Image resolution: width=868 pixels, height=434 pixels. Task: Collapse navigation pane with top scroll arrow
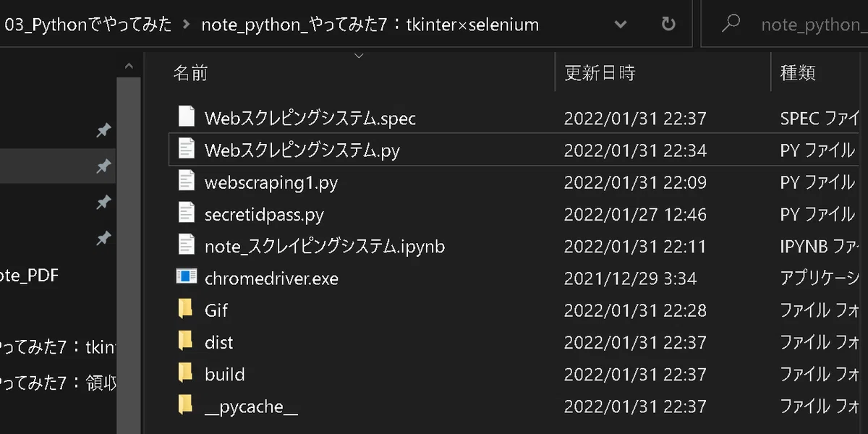(129, 66)
